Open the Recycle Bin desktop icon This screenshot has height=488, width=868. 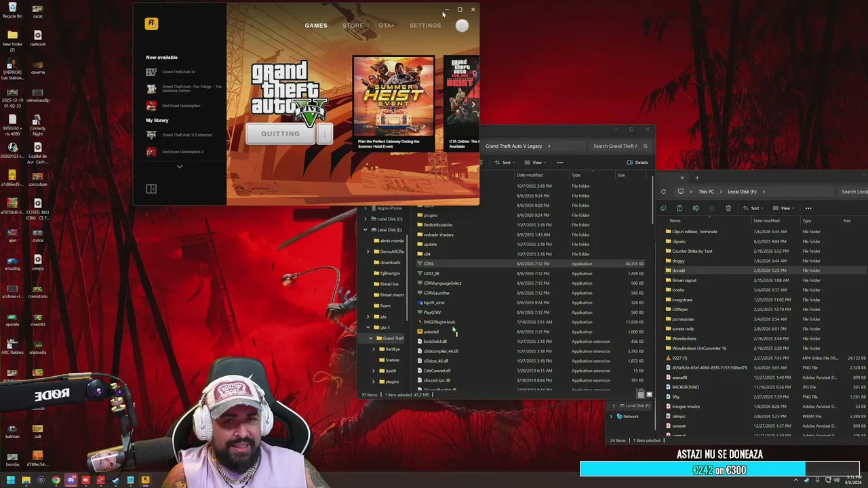click(x=12, y=9)
